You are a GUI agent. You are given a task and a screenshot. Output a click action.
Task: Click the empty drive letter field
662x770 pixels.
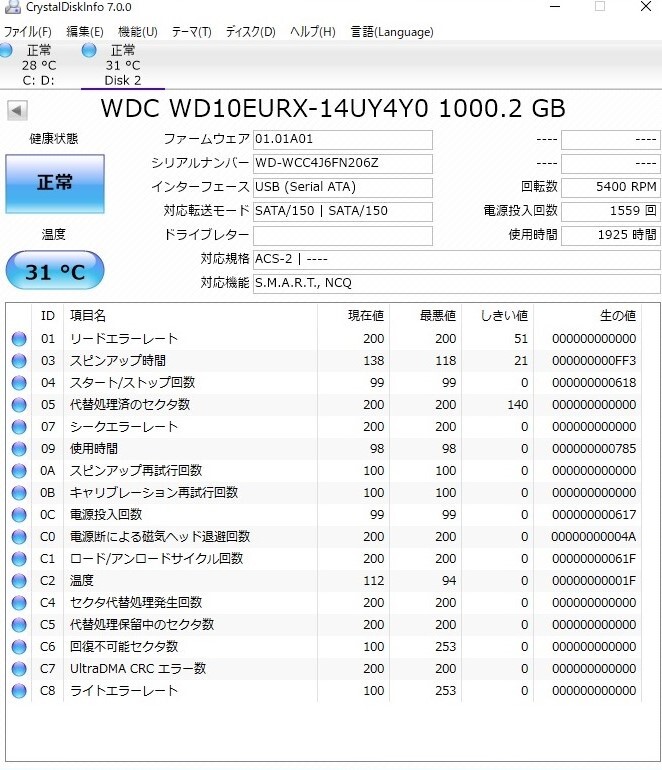[343, 236]
